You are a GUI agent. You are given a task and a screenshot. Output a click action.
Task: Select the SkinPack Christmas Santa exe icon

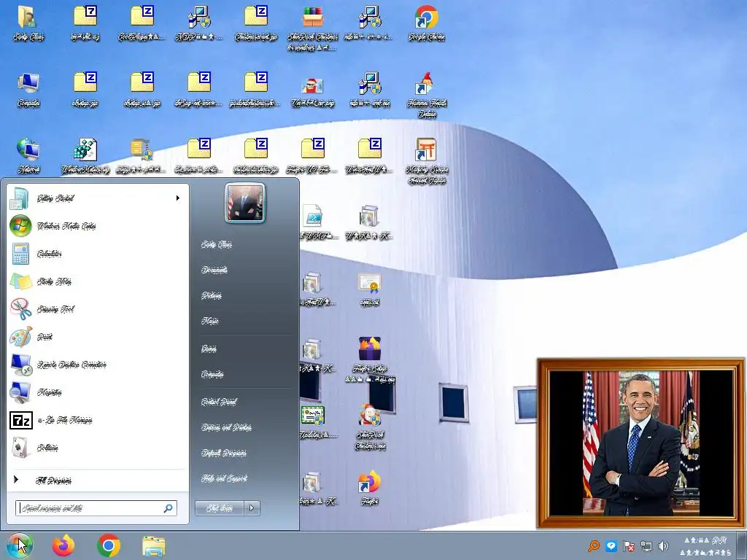(370, 426)
